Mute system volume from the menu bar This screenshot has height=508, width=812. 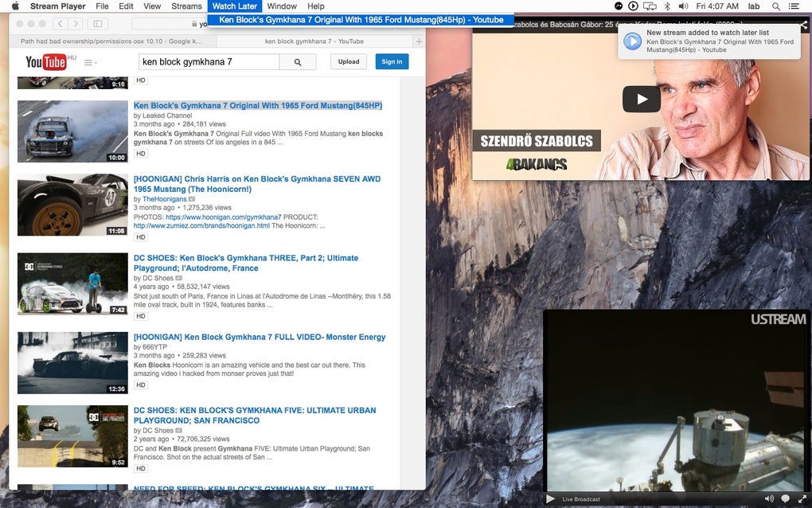[682, 6]
